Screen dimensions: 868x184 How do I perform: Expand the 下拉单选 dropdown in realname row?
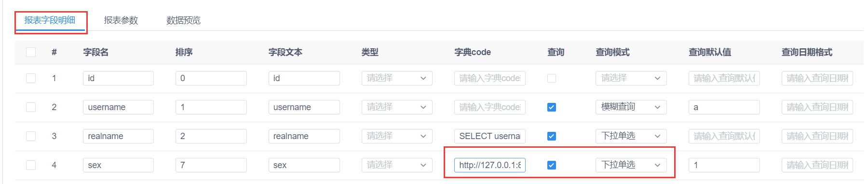coord(631,136)
